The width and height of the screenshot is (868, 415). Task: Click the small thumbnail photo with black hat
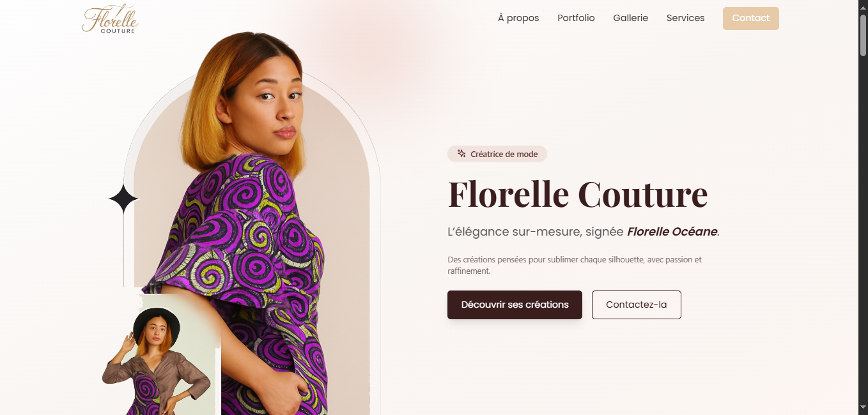(x=162, y=355)
